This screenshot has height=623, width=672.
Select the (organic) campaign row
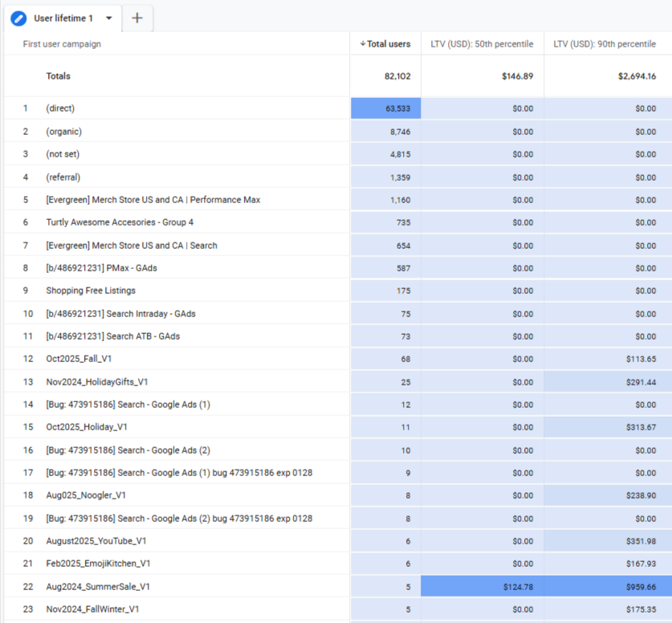click(x=63, y=132)
